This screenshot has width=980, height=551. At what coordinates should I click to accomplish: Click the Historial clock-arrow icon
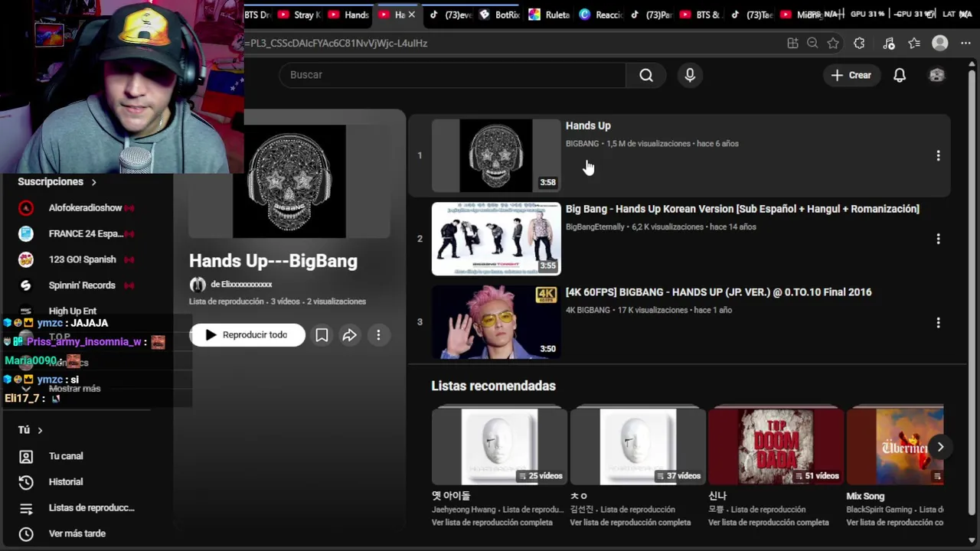(26, 482)
